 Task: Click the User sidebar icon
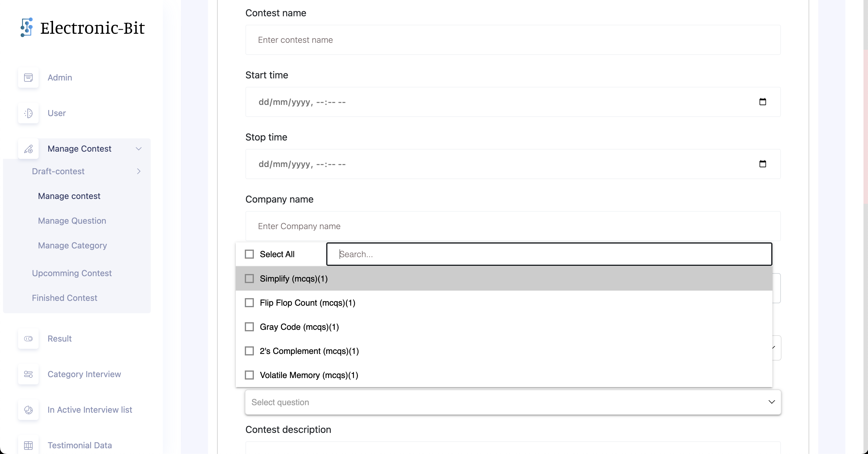coord(28,113)
